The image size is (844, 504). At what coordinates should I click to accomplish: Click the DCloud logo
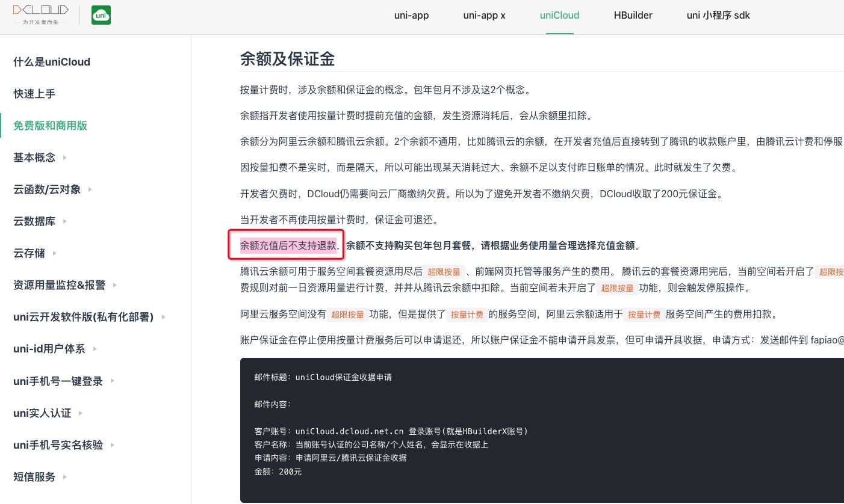[x=40, y=15]
